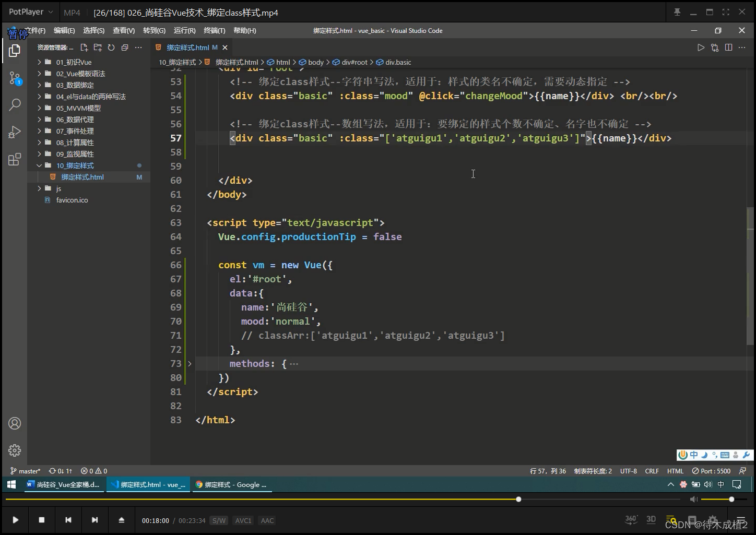Open Google Chrome taskbar window
Image resolution: width=756 pixels, height=535 pixels.
pyautogui.click(x=231, y=484)
